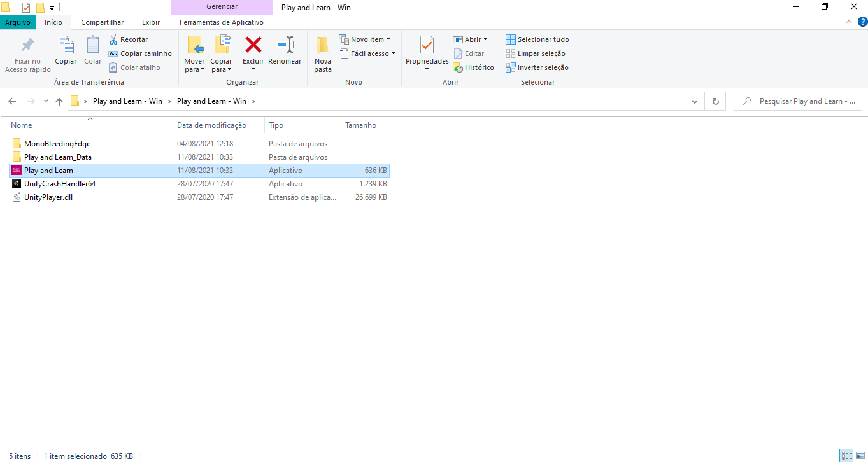The image size is (868, 462).
Task: Open Customize Quick Access Toolbar dropdown
Action: pos(52,8)
